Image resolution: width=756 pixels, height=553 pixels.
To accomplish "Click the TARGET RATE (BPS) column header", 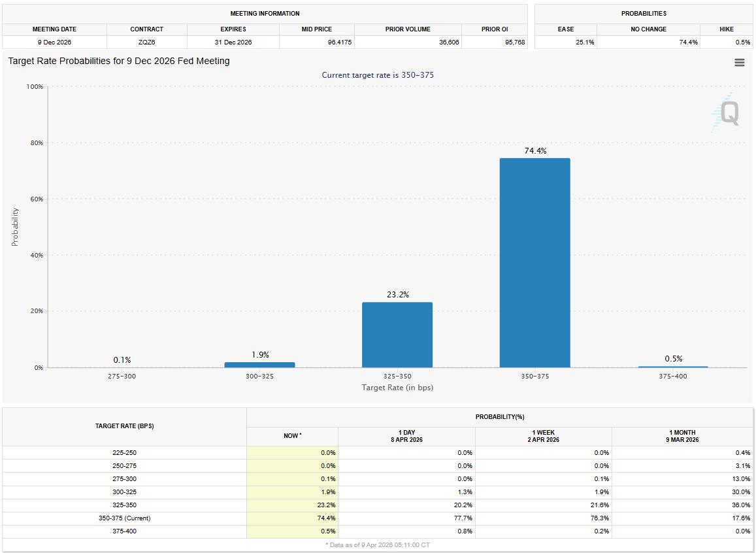I will coord(124,426).
